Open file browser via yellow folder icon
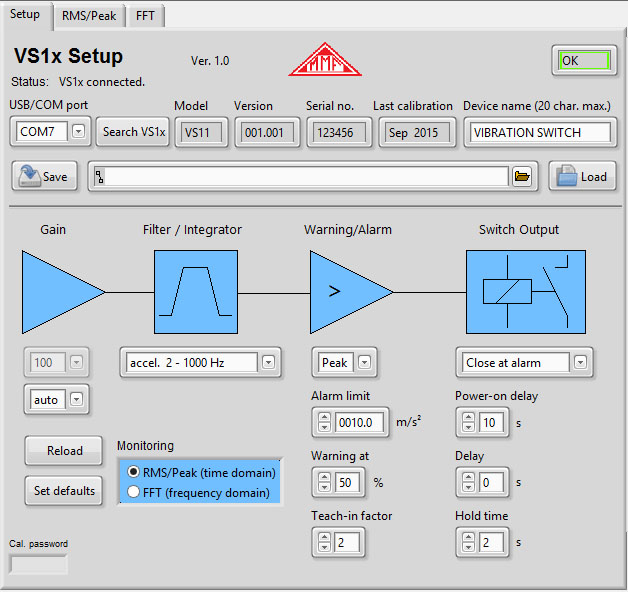Viewport: 628px width, 592px height. (522, 176)
